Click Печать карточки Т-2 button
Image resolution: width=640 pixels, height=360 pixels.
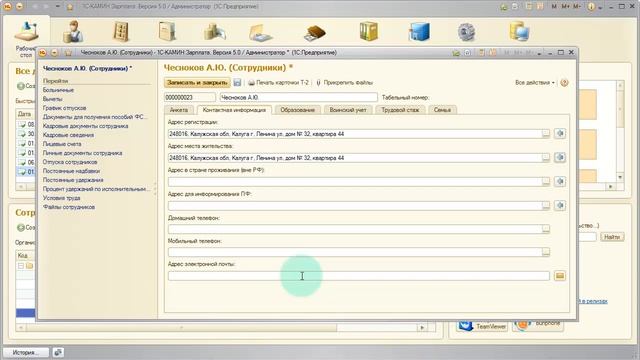pyautogui.click(x=279, y=82)
